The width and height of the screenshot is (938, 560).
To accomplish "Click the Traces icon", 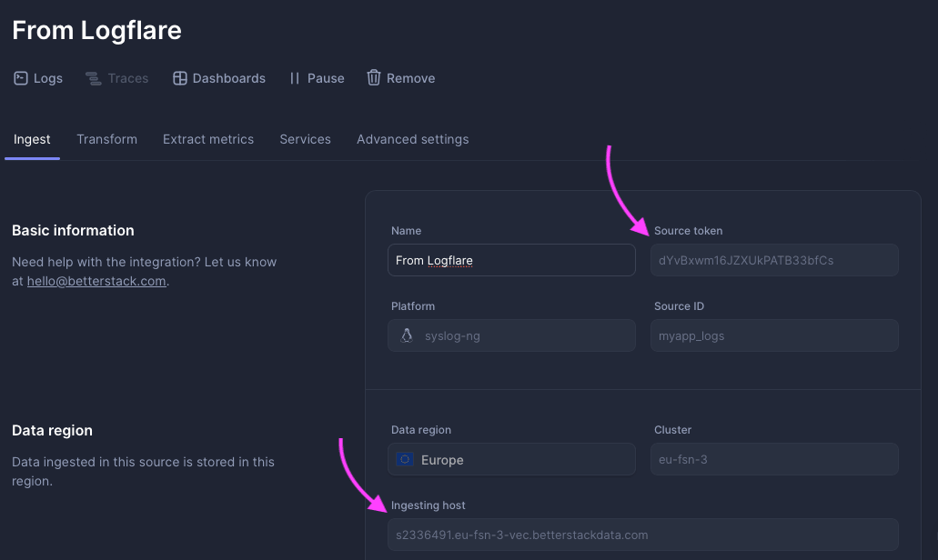I will pyautogui.click(x=93, y=78).
